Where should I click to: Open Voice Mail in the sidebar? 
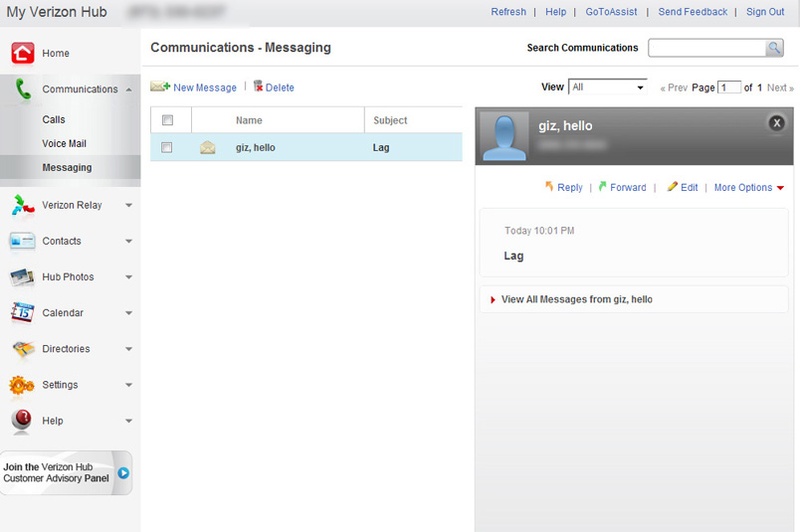(64, 143)
